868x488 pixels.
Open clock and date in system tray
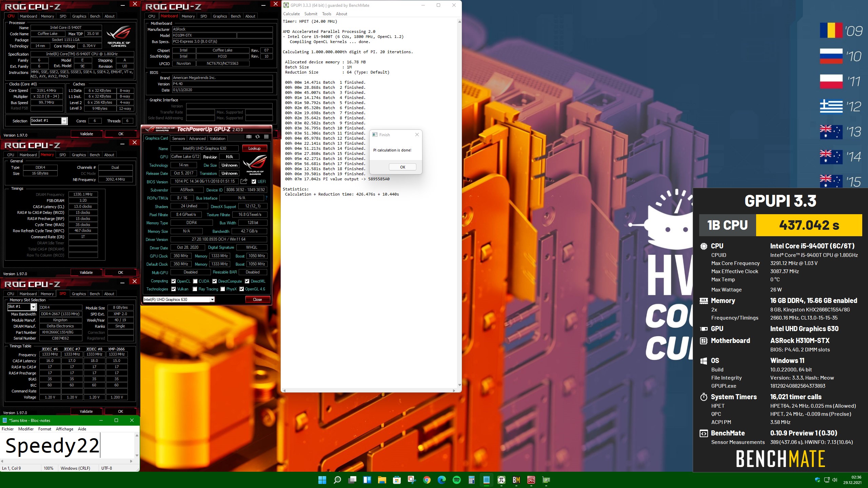(x=852, y=480)
